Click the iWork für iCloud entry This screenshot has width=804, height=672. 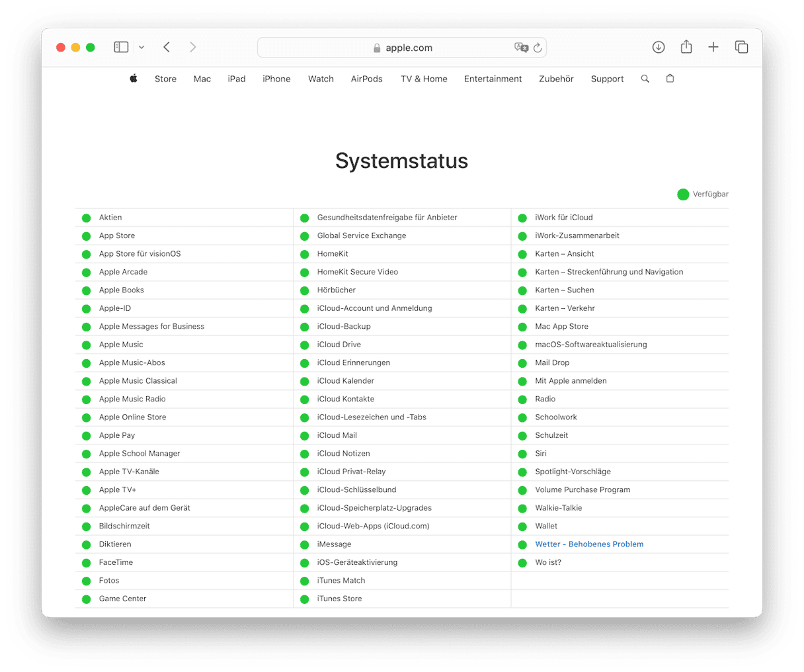[x=564, y=218]
